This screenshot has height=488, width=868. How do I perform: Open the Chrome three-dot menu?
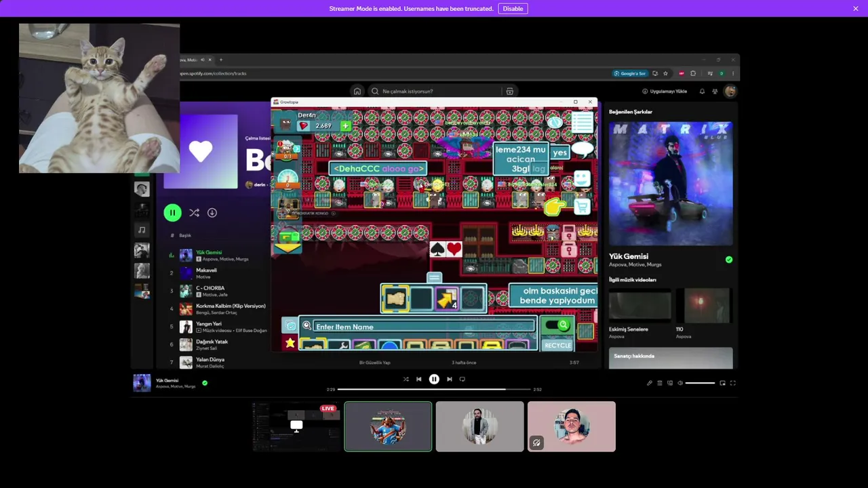tap(733, 73)
